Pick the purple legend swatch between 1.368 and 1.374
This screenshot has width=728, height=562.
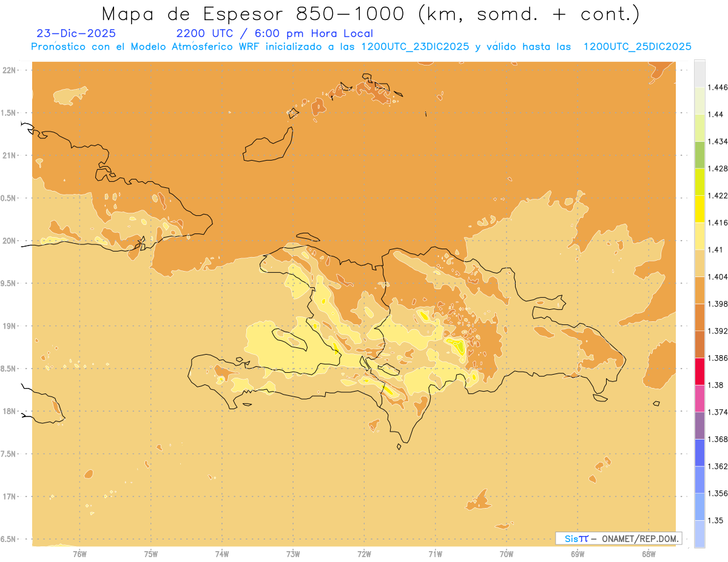[699, 426]
